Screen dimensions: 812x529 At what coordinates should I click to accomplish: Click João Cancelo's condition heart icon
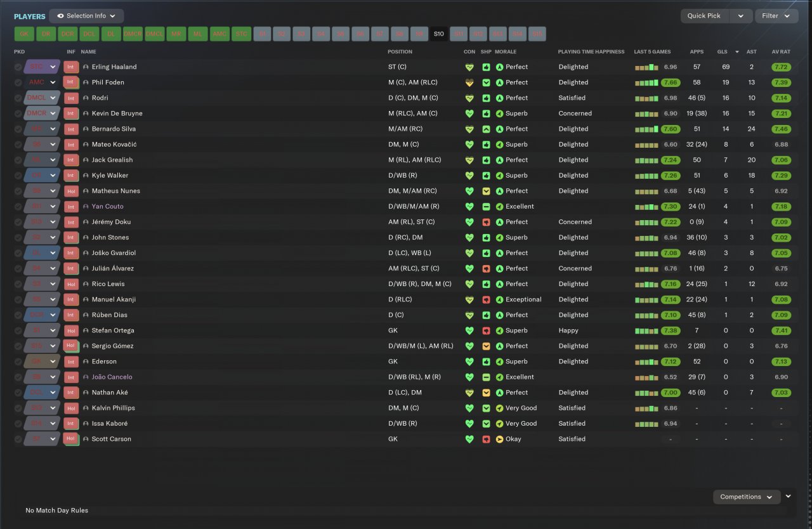(x=469, y=377)
